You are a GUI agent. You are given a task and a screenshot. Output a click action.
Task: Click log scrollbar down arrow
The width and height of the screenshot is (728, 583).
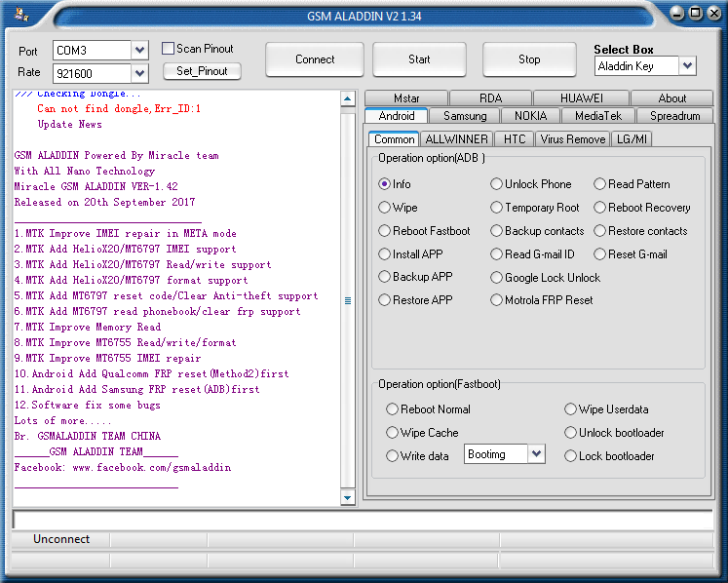(347, 498)
